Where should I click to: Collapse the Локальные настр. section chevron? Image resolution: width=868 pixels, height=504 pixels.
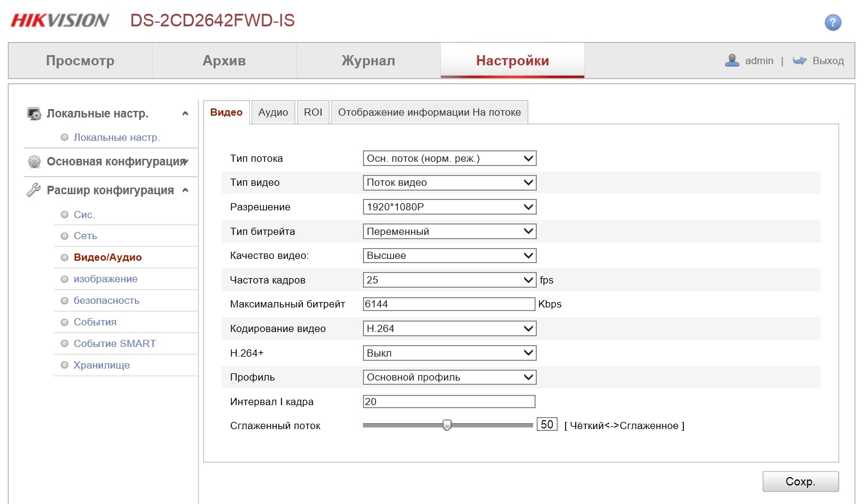pos(185,113)
